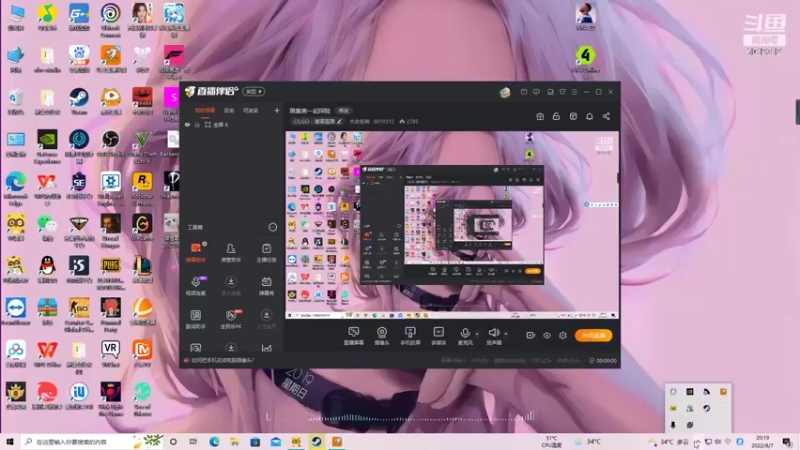800x450 pixels.
Task: Collapse the 工具箱 toolbox panel
Action: click(x=273, y=227)
